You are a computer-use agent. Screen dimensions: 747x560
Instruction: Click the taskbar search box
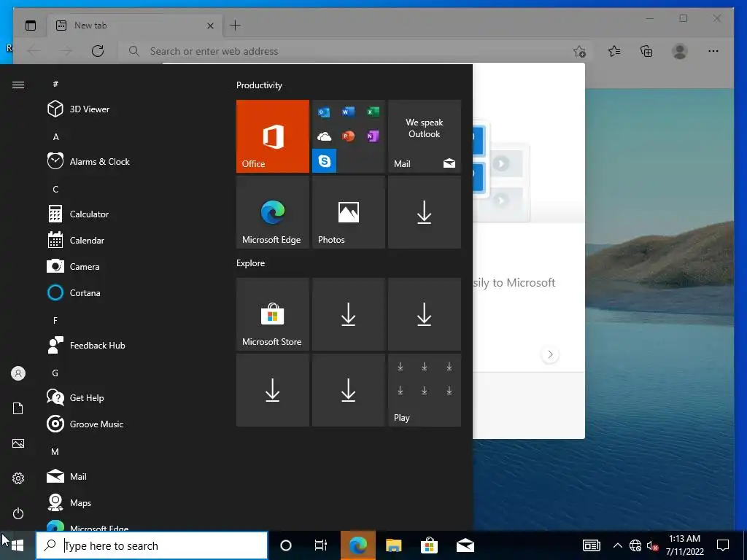point(152,545)
